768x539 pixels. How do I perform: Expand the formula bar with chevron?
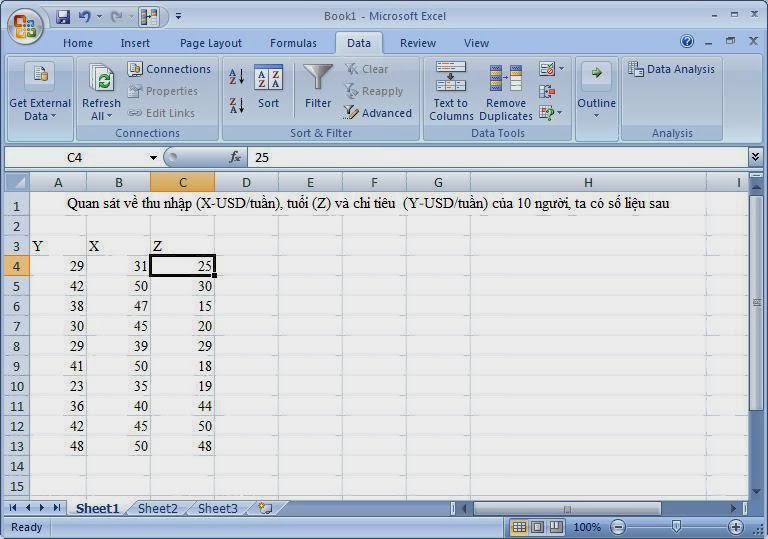click(755, 157)
